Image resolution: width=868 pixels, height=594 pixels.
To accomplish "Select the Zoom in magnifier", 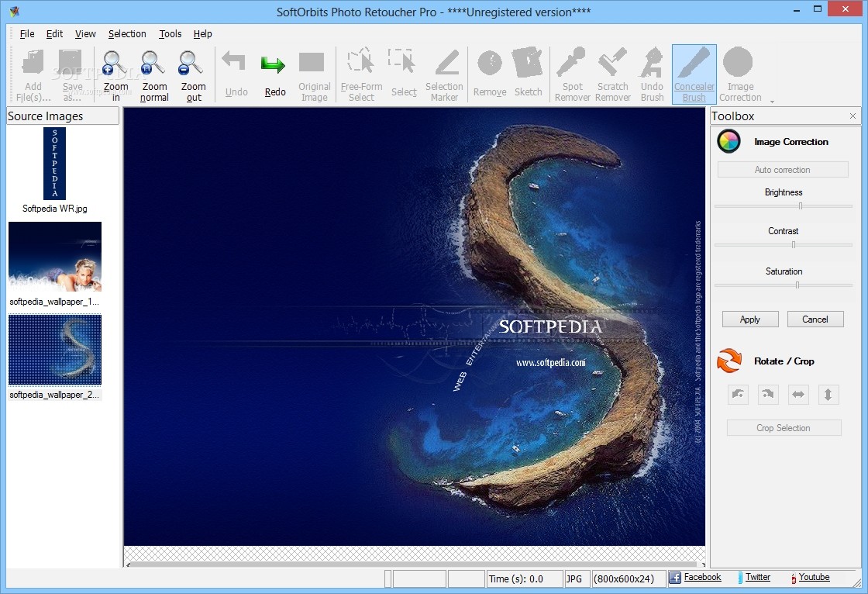I will tap(115, 63).
